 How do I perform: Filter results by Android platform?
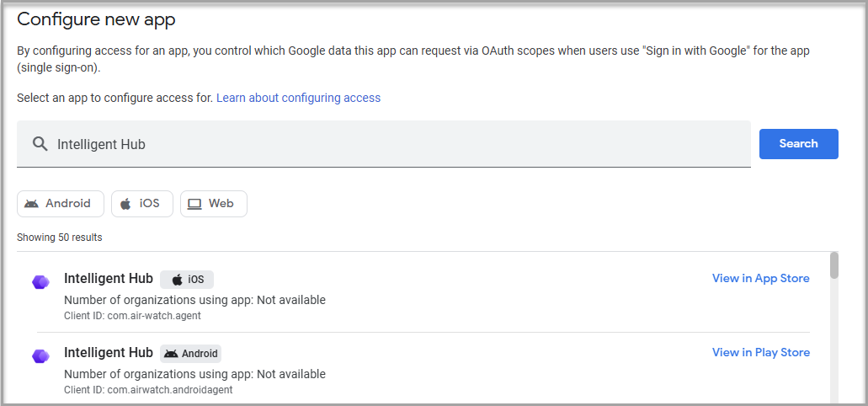tap(61, 204)
